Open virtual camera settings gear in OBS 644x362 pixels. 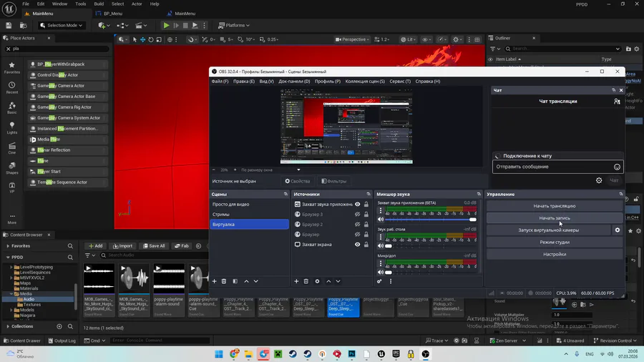617,230
